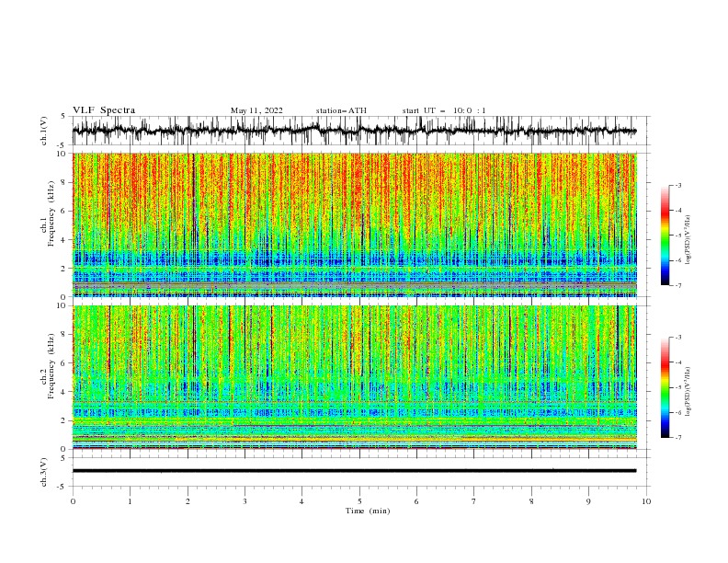728x563 pixels.
Task: Click the ch.2 "Frequency (kHz)" axis label
Action: [x=51, y=366]
